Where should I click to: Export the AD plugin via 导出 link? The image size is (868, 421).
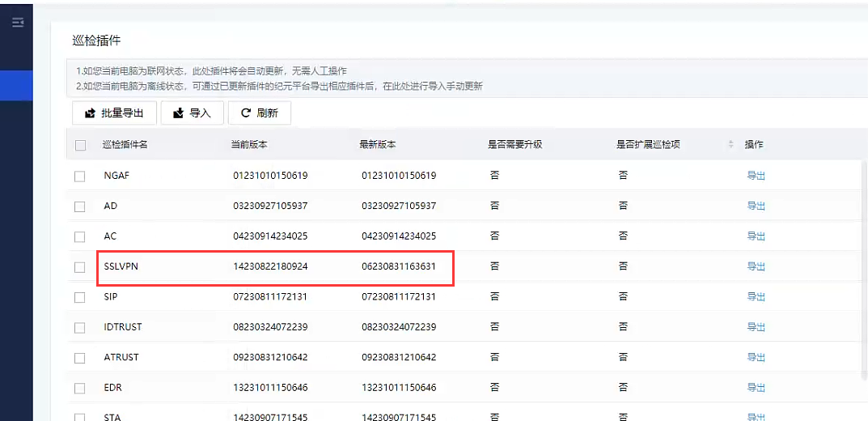point(756,206)
